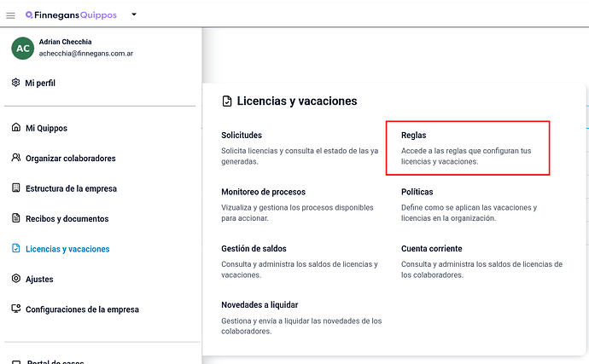
Task: Open Novedades a liquidar
Action: (260, 304)
